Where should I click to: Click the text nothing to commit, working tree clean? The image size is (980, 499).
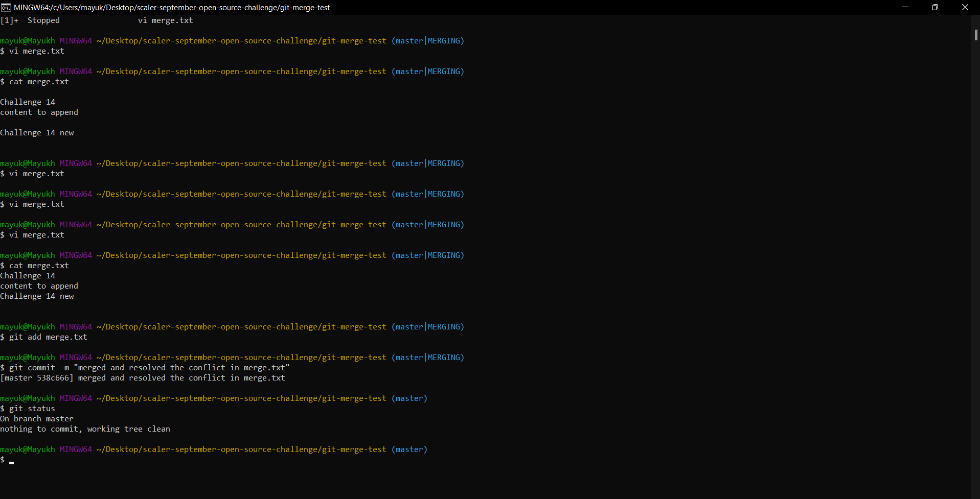click(85, 429)
